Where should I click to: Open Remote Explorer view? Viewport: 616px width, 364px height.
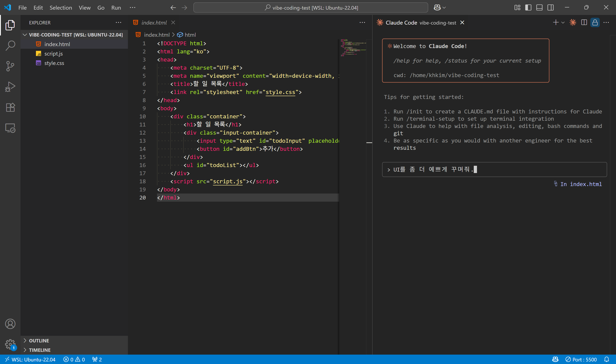[x=10, y=128]
